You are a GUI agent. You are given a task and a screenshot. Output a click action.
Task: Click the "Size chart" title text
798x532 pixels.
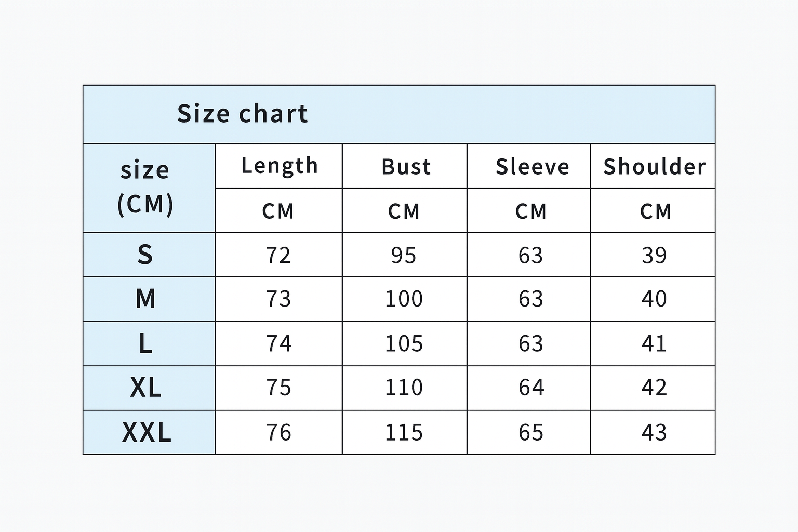(x=243, y=114)
